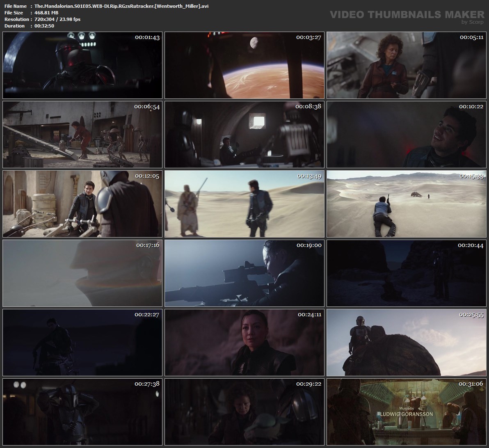Screen dimensions: 489x448
Task: Open the frame timestamped 00:05:11
Action: pyautogui.click(x=407, y=65)
